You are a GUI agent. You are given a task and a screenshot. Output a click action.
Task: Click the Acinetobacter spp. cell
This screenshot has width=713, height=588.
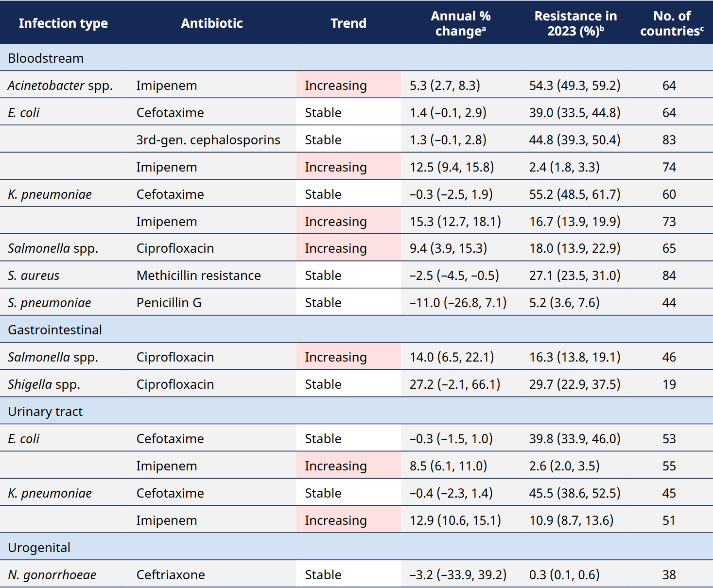pyautogui.click(x=60, y=86)
